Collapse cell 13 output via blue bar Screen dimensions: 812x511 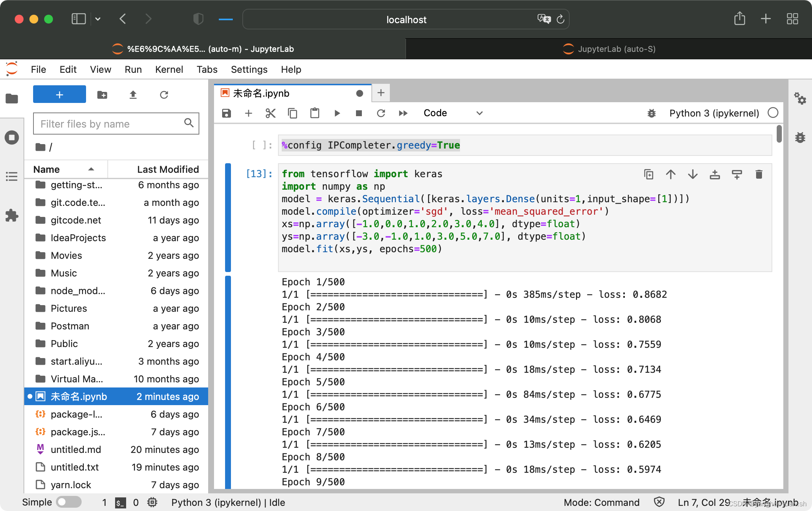228,382
